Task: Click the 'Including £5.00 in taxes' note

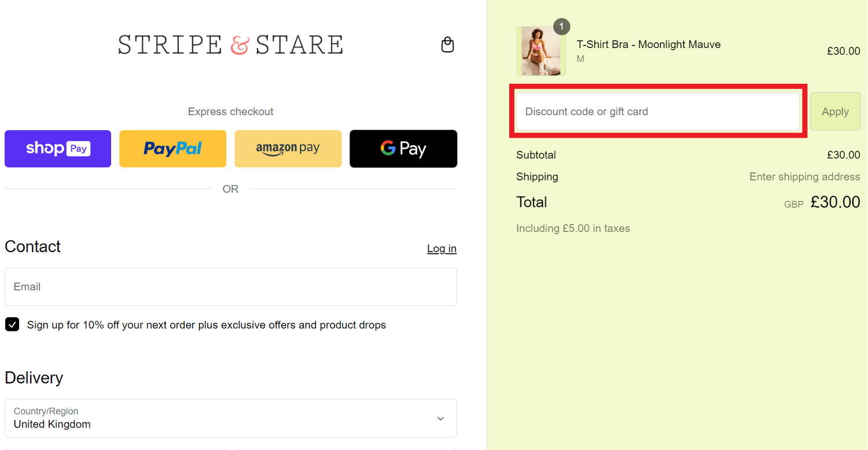Action: tap(573, 228)
